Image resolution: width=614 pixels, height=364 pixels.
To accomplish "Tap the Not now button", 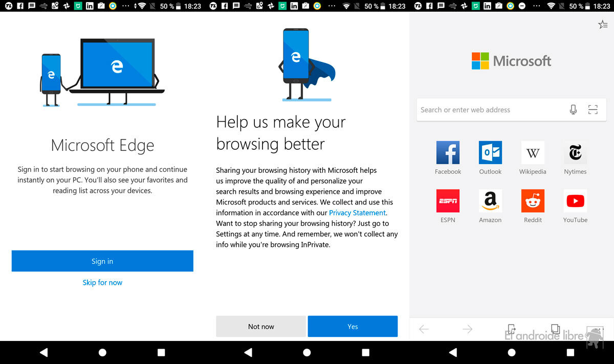I will 260,326.
